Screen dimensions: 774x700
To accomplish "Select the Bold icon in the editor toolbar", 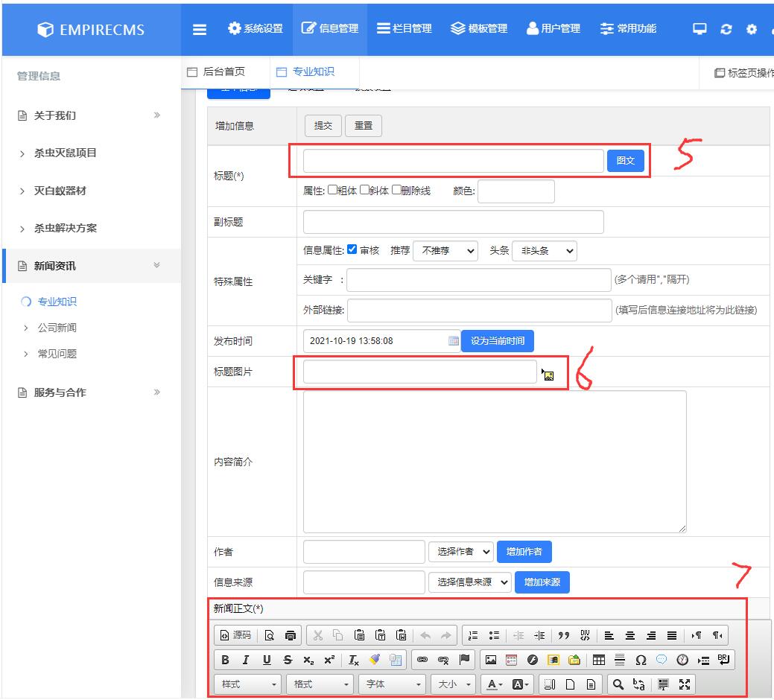I will tap(226, 659).
